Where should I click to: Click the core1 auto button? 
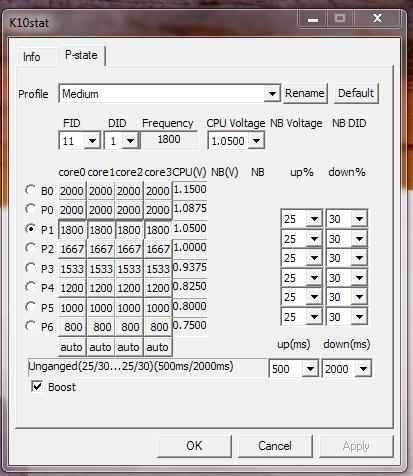(x=101, y=347)
